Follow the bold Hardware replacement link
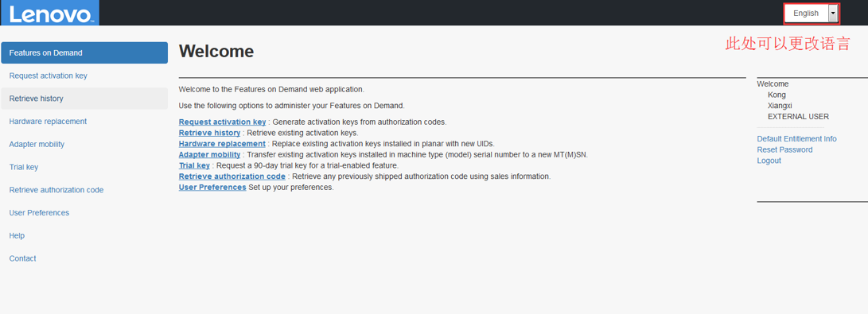Screen dimensions: 868x314 (222, 144)
